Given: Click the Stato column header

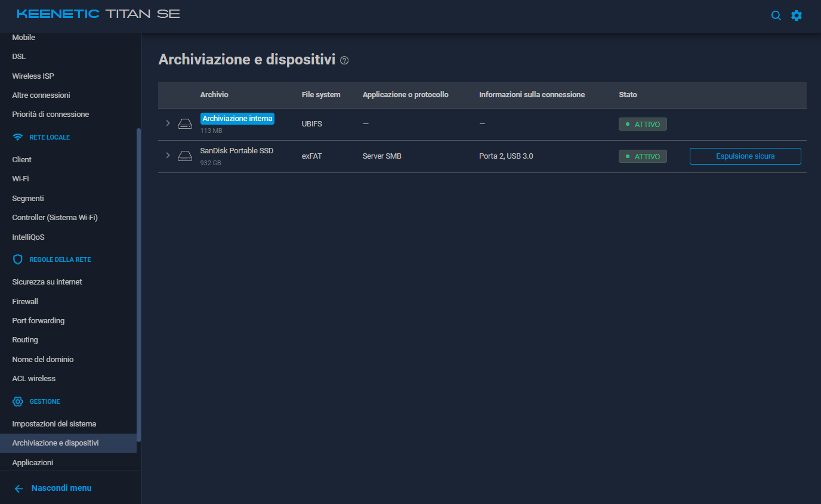Looking at the screenshot, I should pyautogui.click(x=628, y=95).
